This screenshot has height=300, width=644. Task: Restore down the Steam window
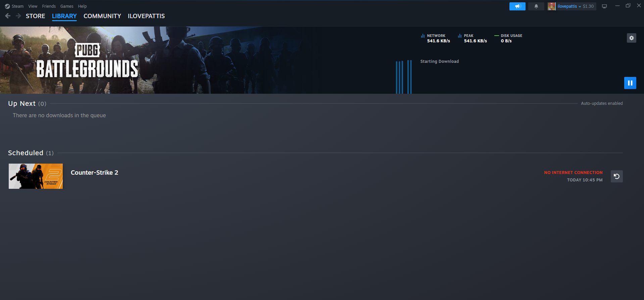[x=628, y=6]
